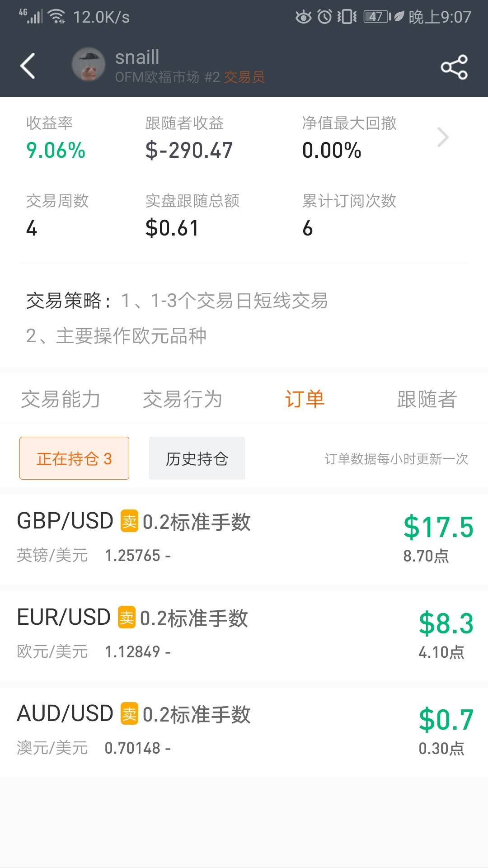This screenshot has width=488, height=868.
Task: Tap the share icon in header
Action: tap(454, 67)
